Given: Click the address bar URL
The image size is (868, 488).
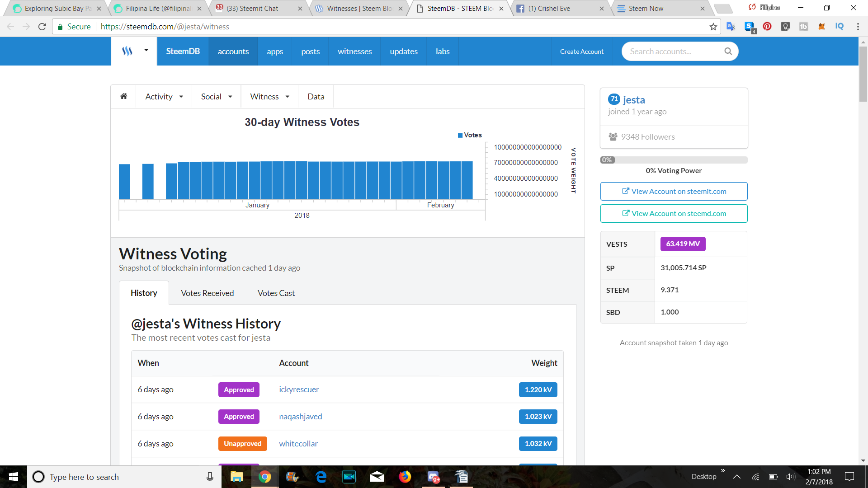Looking at the screenshot, I should click(165, 27).
